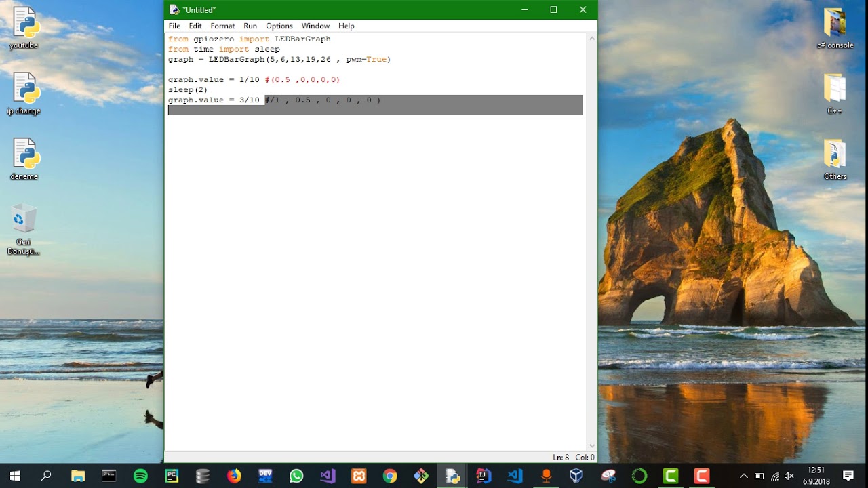This screenshot has width=868, height=488.
Task: Open the Command Prompt taskbar icon
Action: tap(109, 476)
